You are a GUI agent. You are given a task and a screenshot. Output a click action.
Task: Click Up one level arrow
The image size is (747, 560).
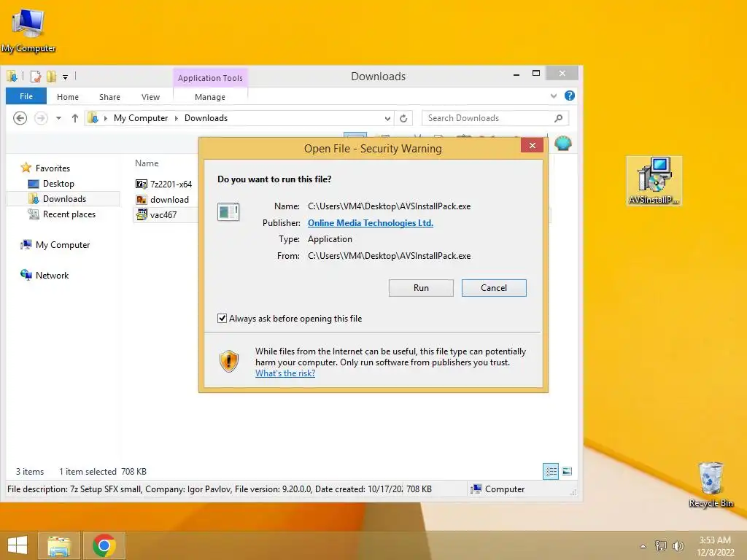[x=75, y=118]
